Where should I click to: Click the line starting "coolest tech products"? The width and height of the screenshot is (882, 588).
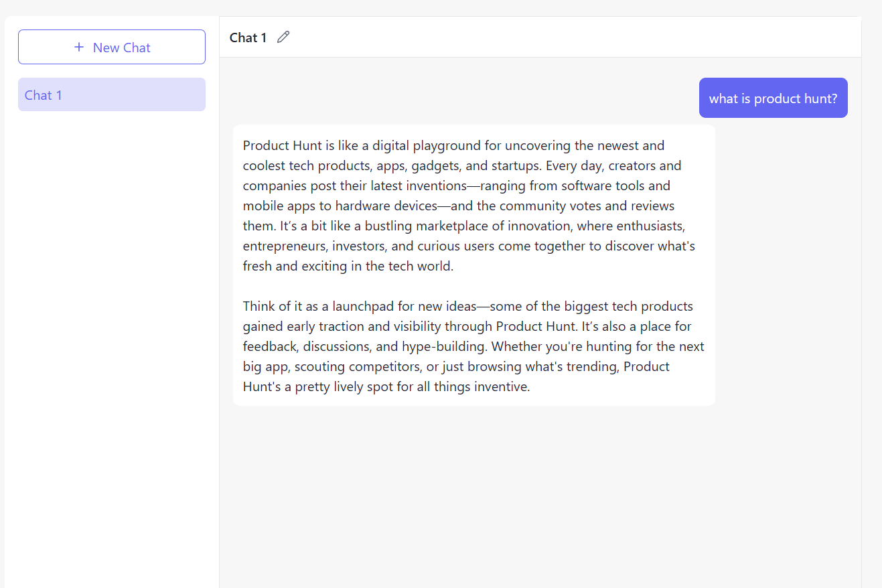(x=461, y=165)
